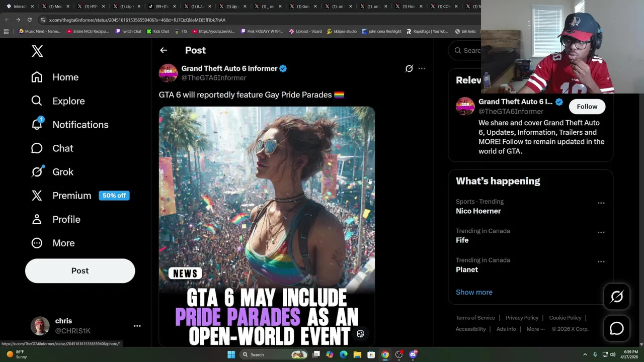Open the browser apps grid icon

[6, 31]
